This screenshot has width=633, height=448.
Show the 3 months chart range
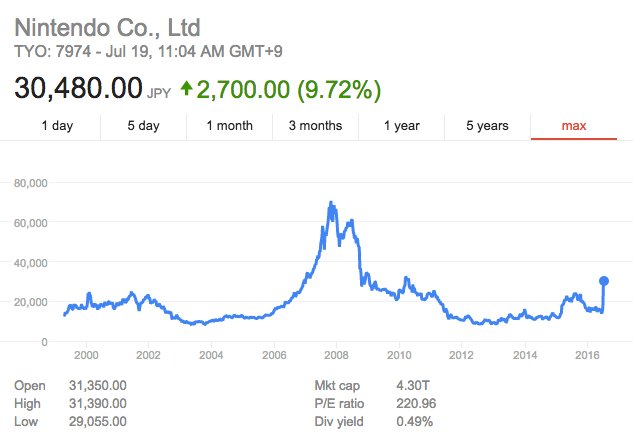[x=315, y=126]
